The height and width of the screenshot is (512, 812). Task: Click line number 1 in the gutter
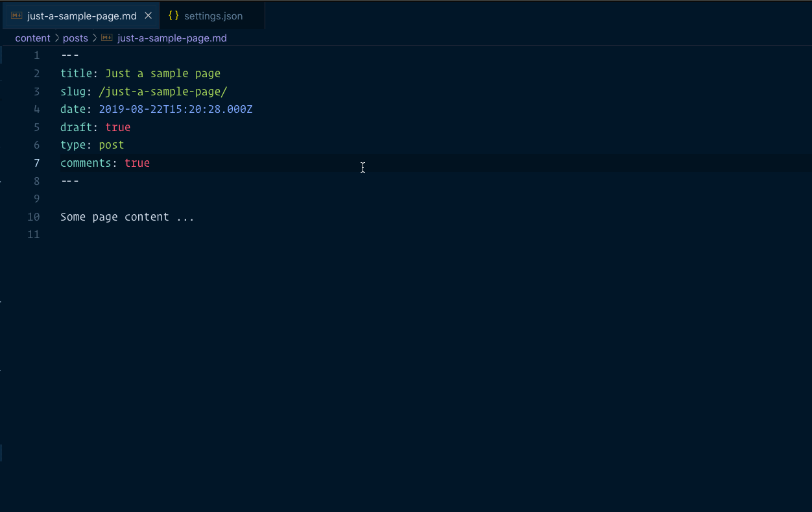(36, 56)
